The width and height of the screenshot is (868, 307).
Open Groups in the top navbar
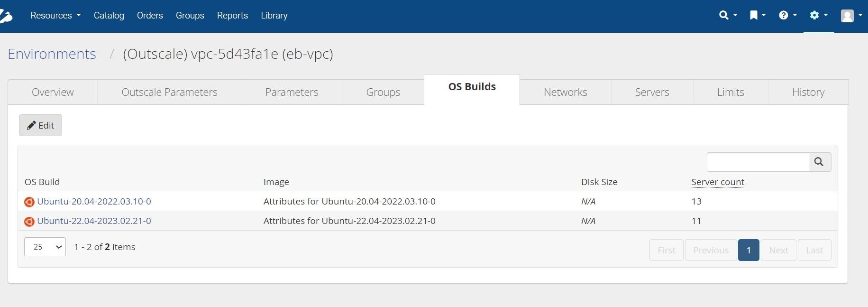[x=190, y=16]
